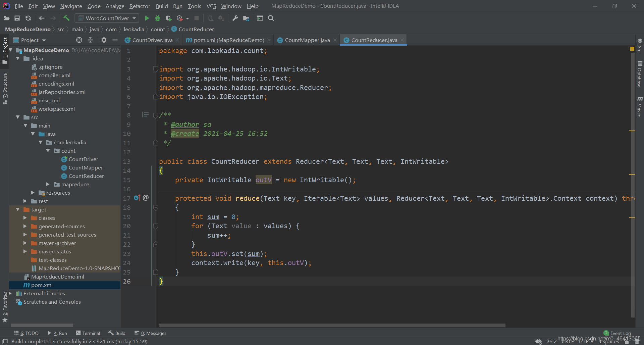Expand the resources folder
Image resolution: width=644 pixels, height=345 pixels.
coord(33,193)
